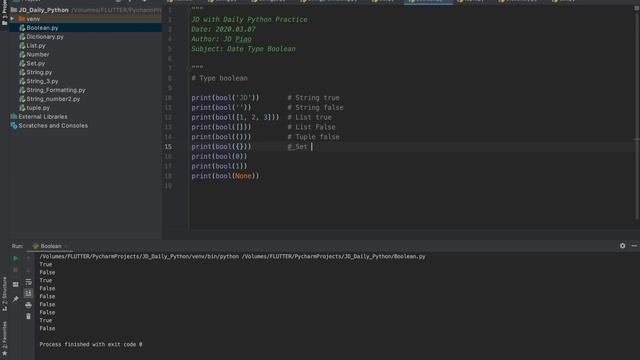Open String_3.py in project tree

pyautogui.click(x=42, y=81)
